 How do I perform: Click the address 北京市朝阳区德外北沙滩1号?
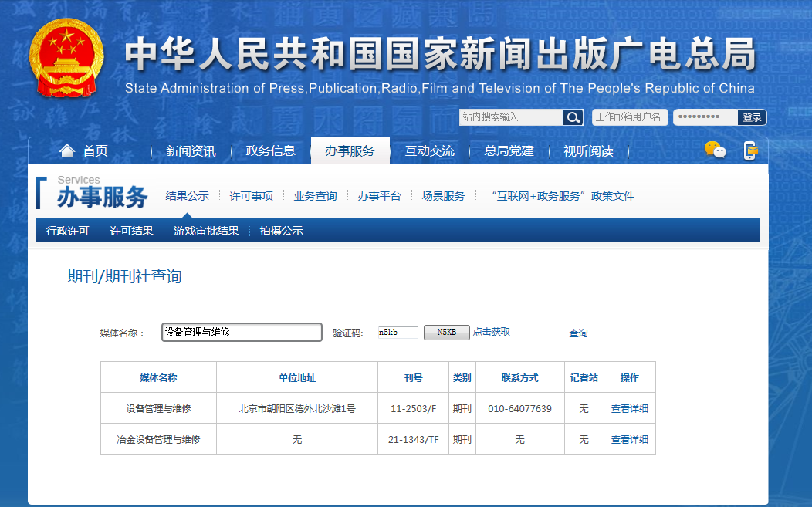pyautogui.click(x=297, y=408)
